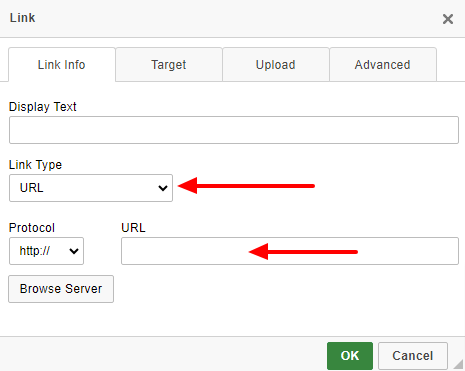Screen dimensions: 465x371
Task: Dismiss the dialog with Cancel
Action: tap(413, 356)
